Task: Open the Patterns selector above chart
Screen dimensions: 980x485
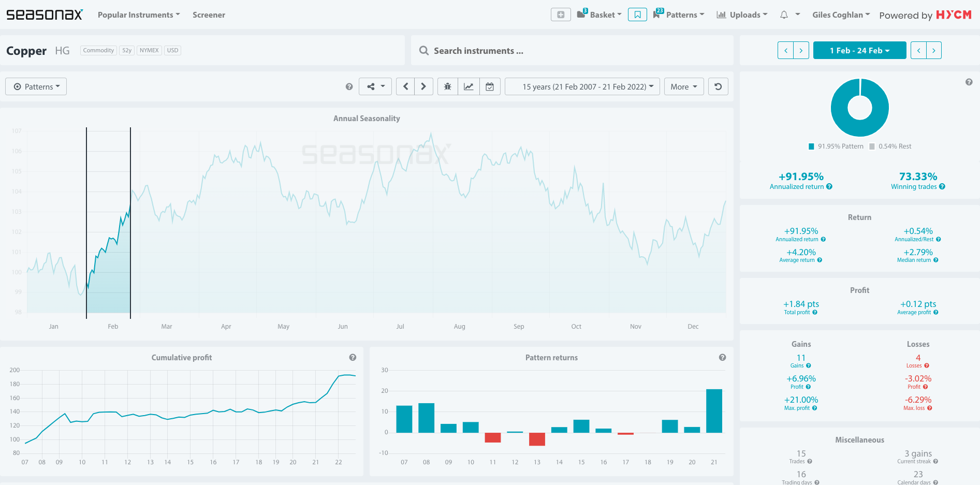Action: click(36, 86)
